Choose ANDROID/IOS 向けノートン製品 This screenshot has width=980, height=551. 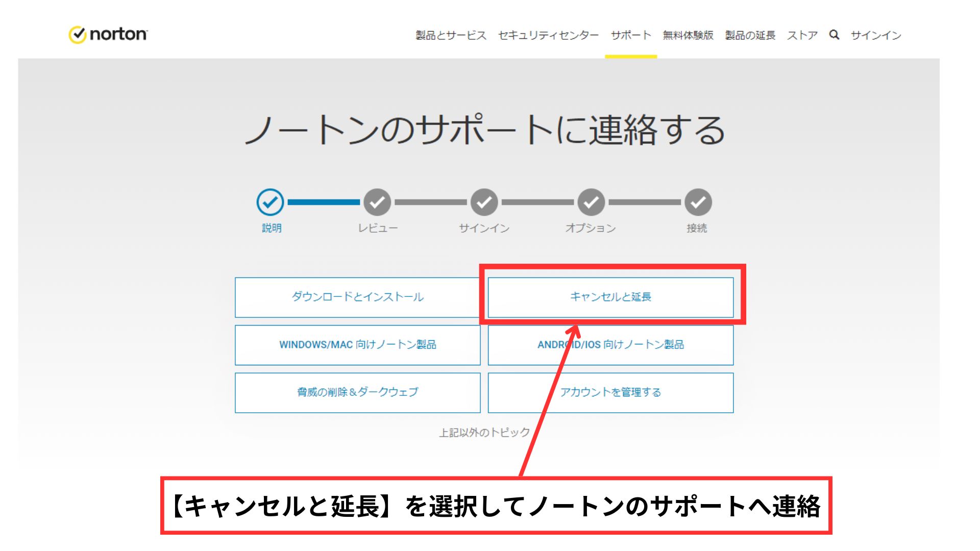pyautogui.click(x=610, y=345)
